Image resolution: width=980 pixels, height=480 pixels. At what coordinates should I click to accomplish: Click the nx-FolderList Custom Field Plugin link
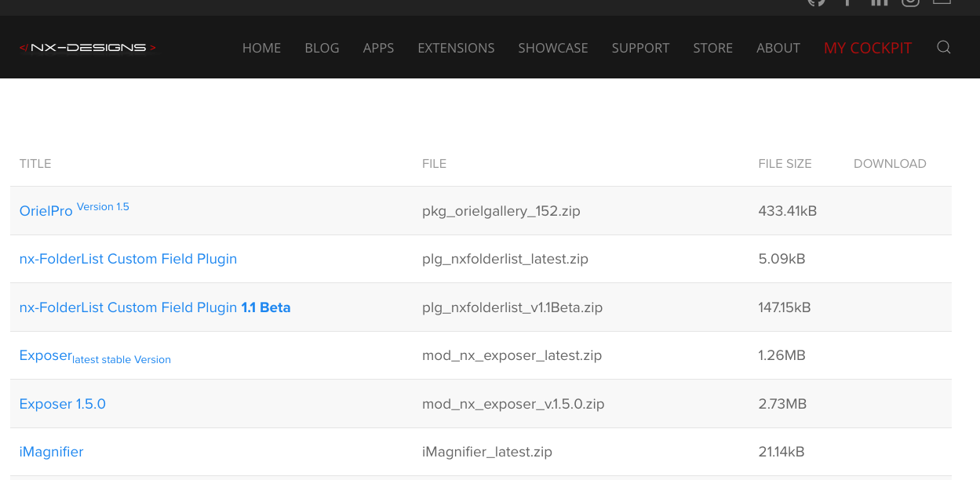(128, 259)
